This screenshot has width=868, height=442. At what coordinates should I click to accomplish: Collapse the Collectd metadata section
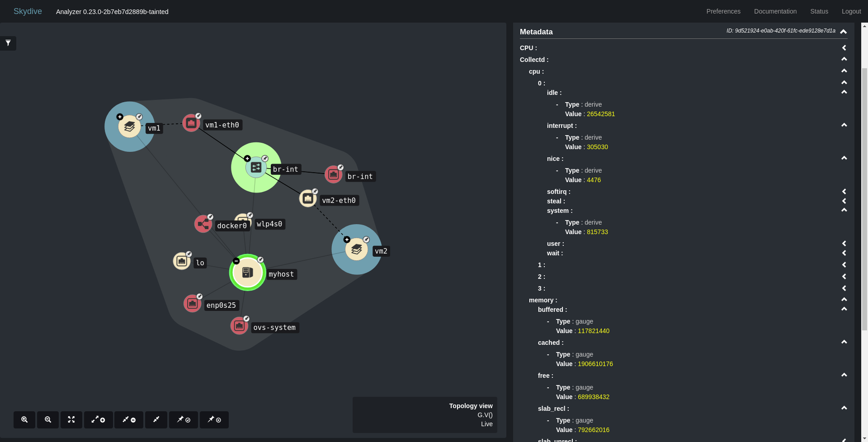click(844, 59)
